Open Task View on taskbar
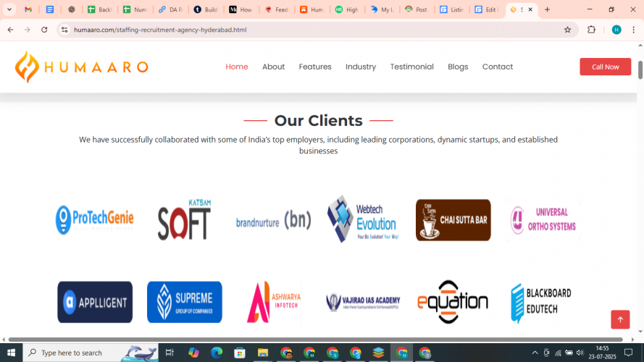644x362 pixels. pos(170,353)
